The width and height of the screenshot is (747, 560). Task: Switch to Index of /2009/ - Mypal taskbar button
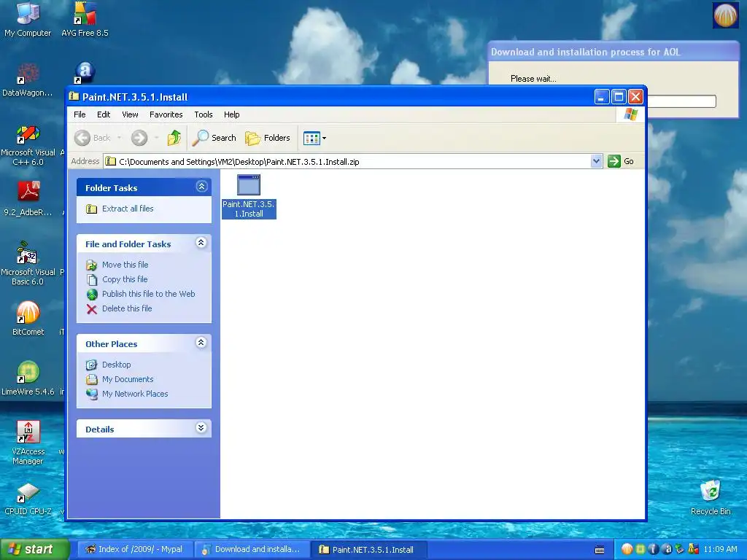[x=134, y=549]
